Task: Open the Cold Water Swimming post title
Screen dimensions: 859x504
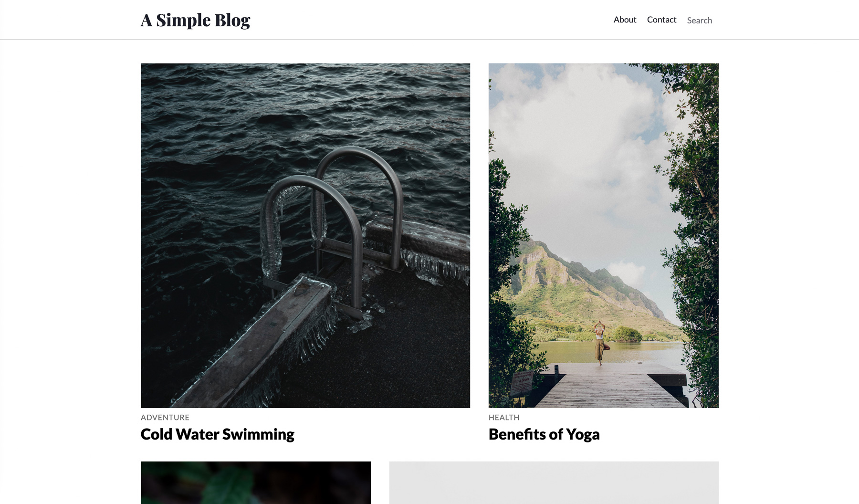Action: click(x=217, y=434)
